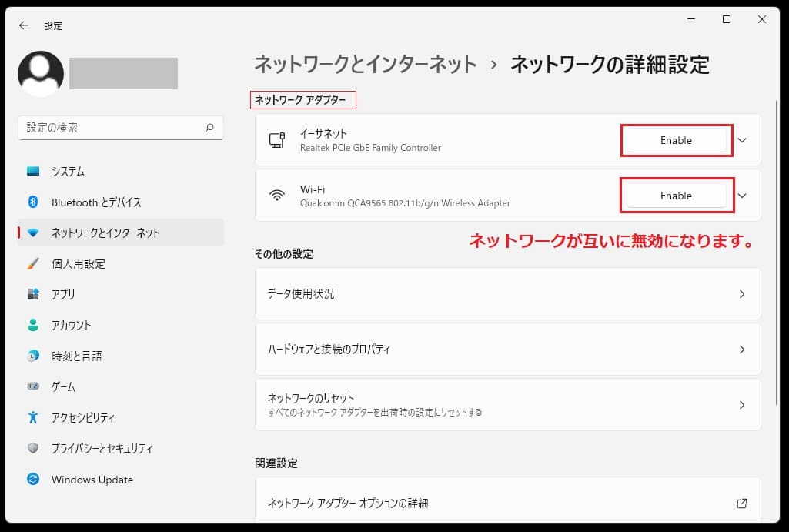Click the vertical scrollbar on right

point(777,252)
